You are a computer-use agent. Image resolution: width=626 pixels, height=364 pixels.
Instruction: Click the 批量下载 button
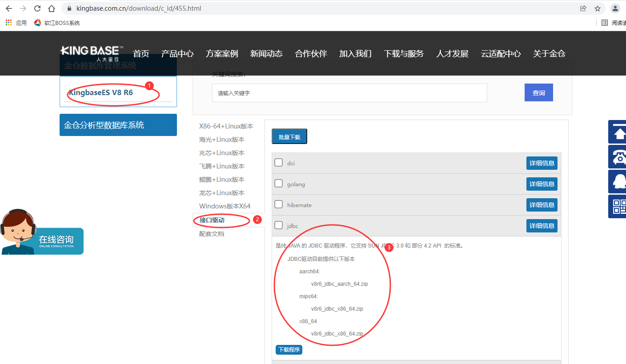click(x=289, y=137)
